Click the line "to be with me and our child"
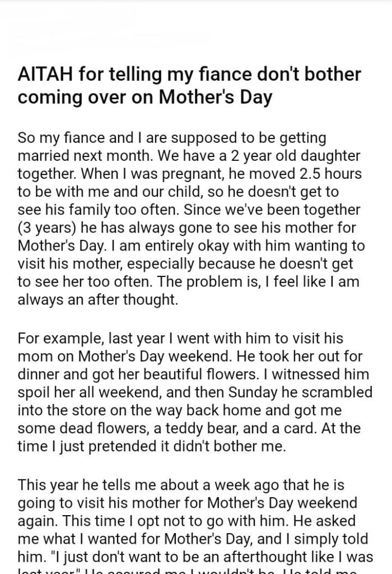 pyautogui.click(x=178, y=192)
